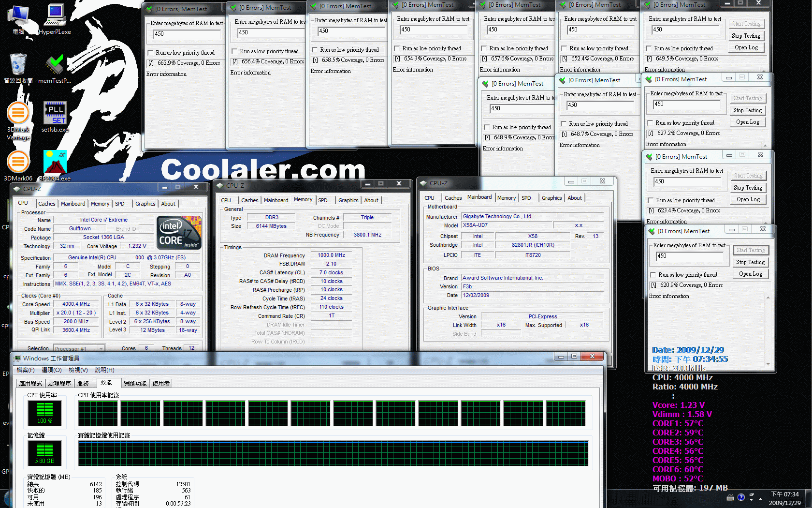This screenshot has height=508, width=812.
Task: Click title icon of MemTest window with 623.4% coverage
Action: click(x=650, y=157)
